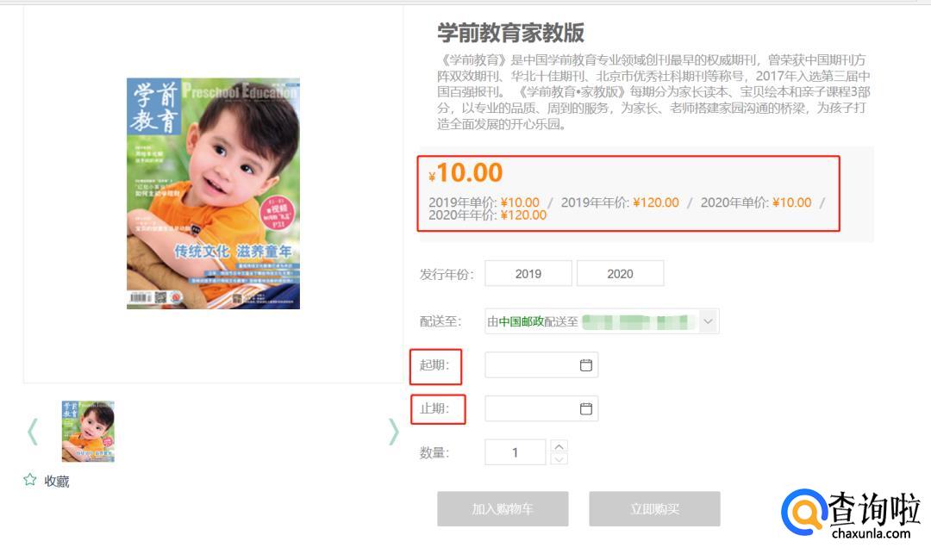This screenshot has width=931, height=560.
Task: Click the 收藏 favorite link
Action: (57, 482)
